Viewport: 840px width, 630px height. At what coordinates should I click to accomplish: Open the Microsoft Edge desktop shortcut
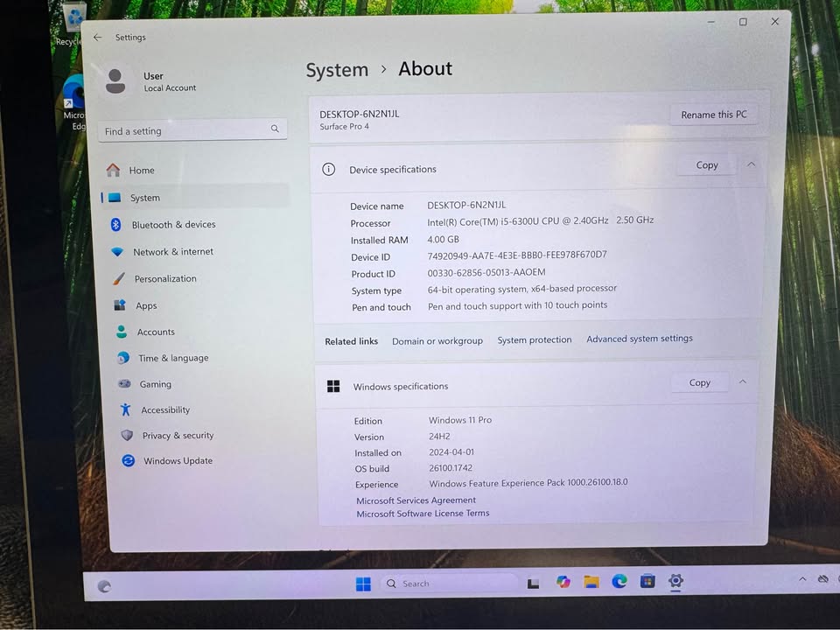pyautogui.click(x=73, y=101)
